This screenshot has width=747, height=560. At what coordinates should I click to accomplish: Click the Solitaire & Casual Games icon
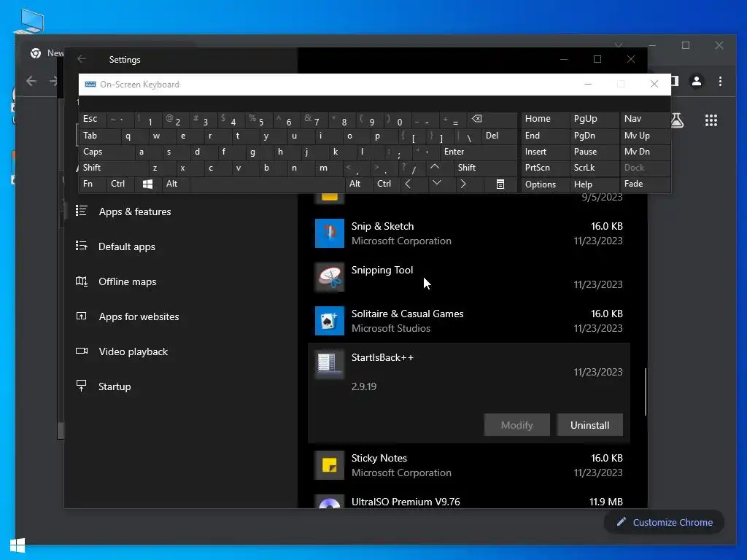tap(329, 321)
